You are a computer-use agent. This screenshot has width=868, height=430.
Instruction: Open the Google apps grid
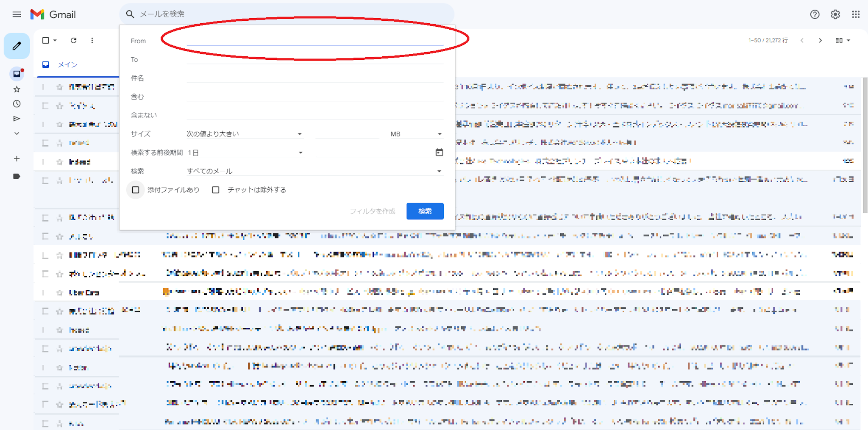[856, 14]
